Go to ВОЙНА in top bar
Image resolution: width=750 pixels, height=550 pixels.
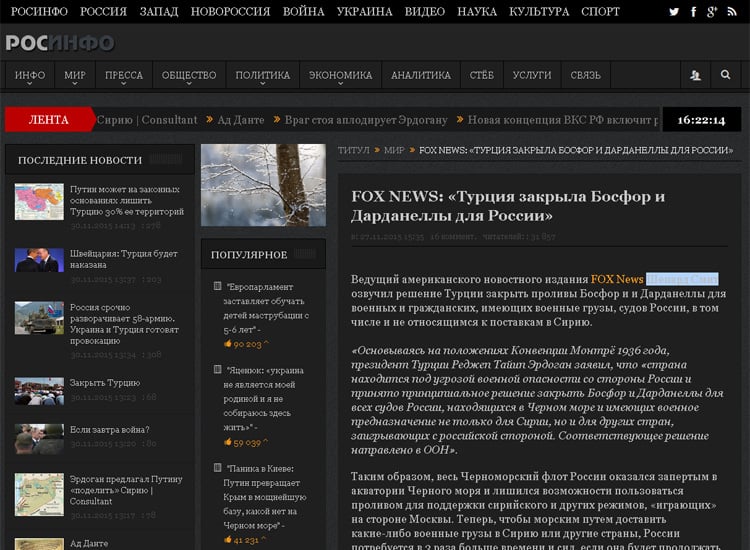point(303,11)
